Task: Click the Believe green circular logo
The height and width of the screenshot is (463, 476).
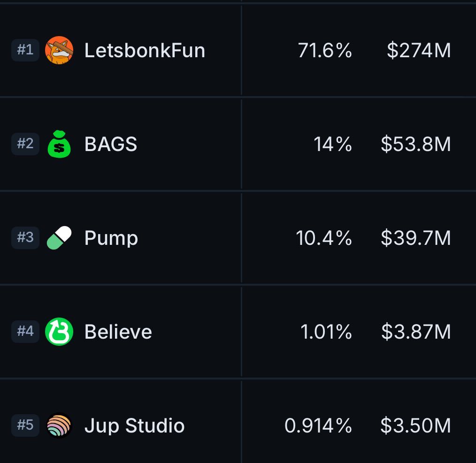Action: 59,331
